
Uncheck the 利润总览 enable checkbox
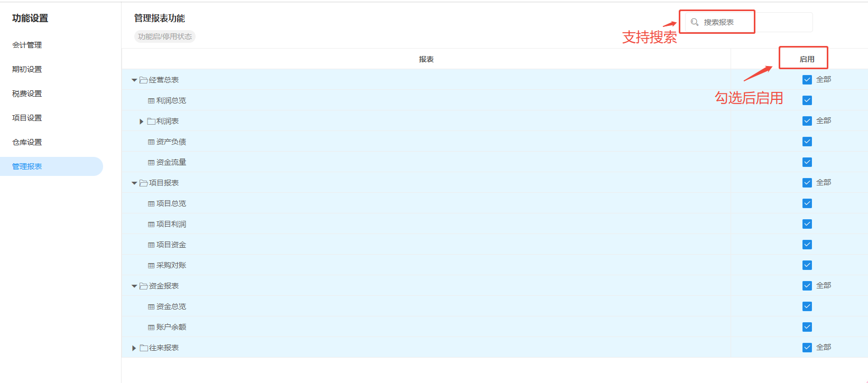(x=807, y=100)
